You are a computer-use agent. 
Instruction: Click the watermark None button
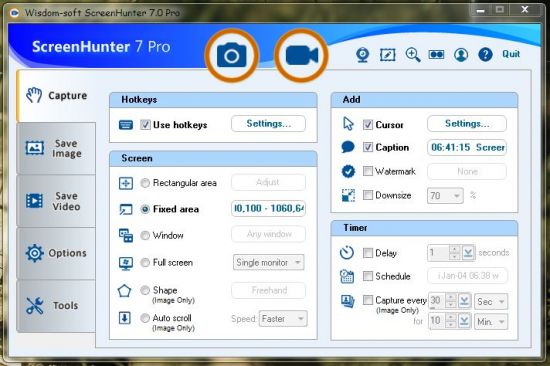point(467,172)
